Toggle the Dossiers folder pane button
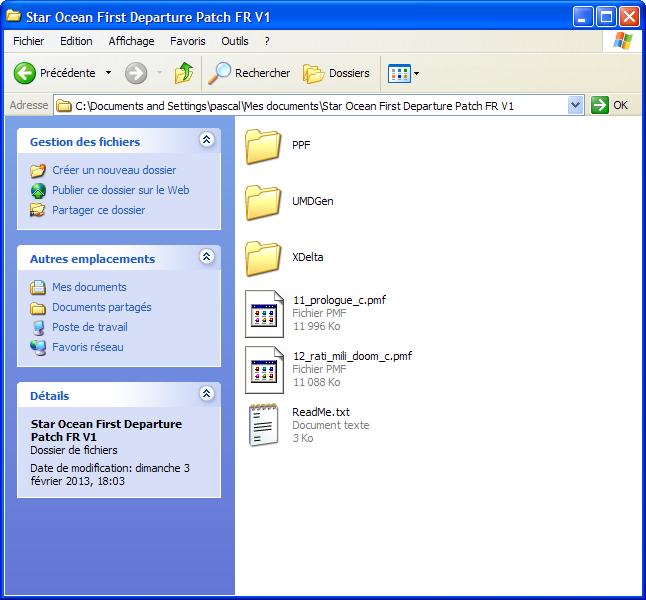The image size is (646, 600). tap(336, 73)
